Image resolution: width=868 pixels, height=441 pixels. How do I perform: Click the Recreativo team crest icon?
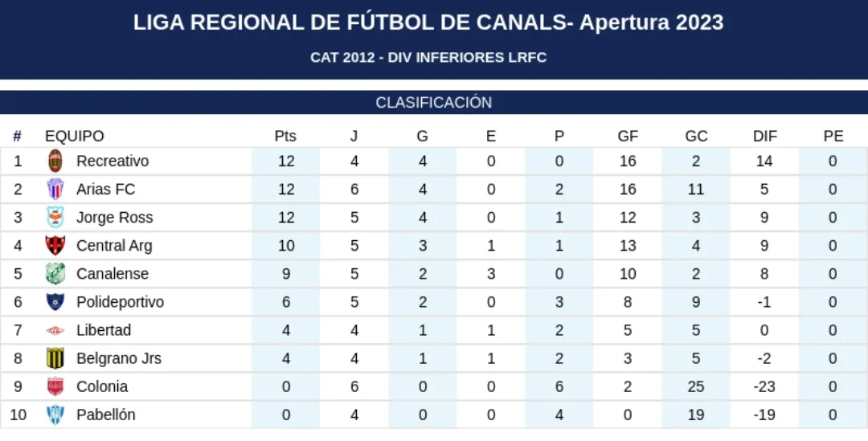coord(55,161)
